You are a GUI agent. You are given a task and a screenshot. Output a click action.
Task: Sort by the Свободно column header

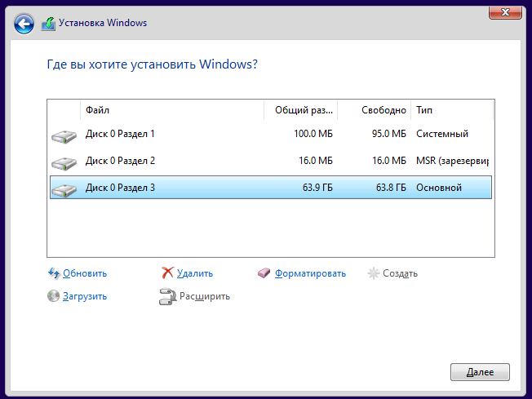tap(375, 110)
